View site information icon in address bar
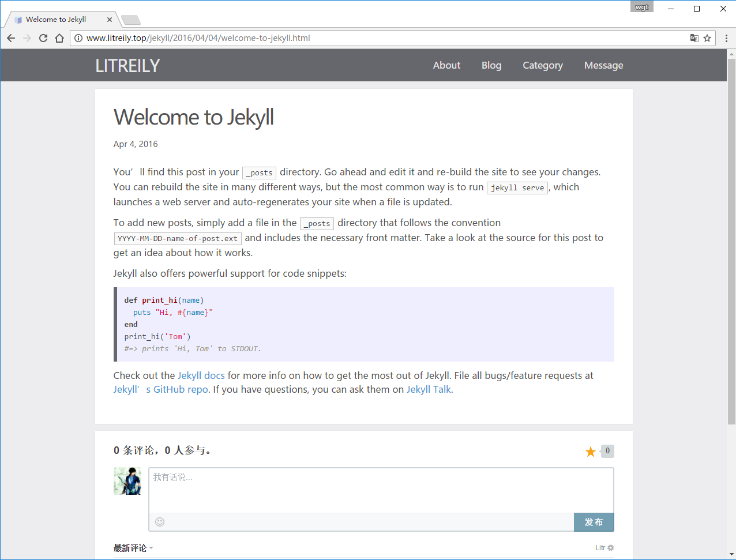The height and width of the screenshot is (560, 736). click(78, 38)
